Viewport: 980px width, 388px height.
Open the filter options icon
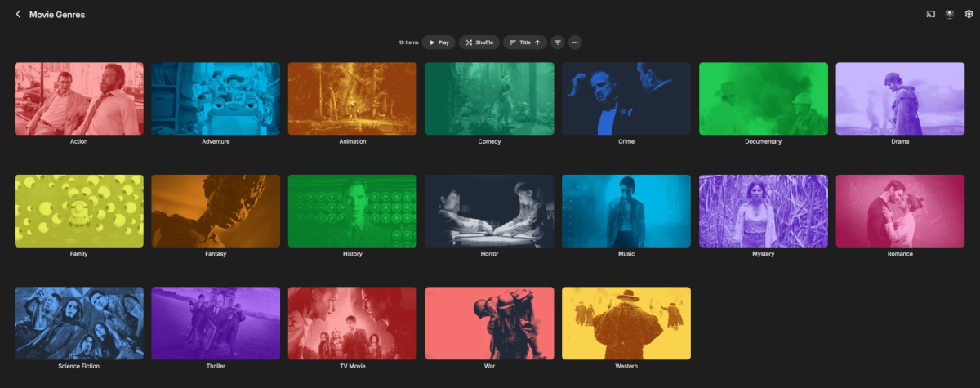coord(558,42)
